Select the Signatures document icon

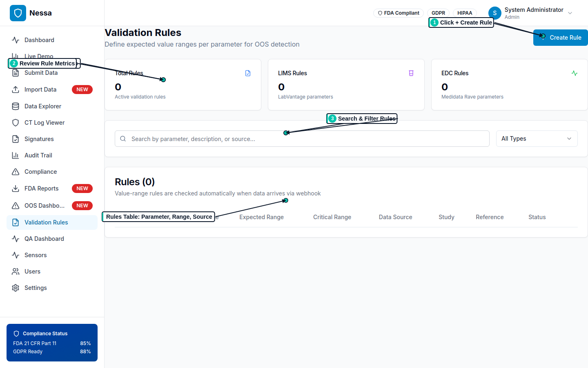15,139
